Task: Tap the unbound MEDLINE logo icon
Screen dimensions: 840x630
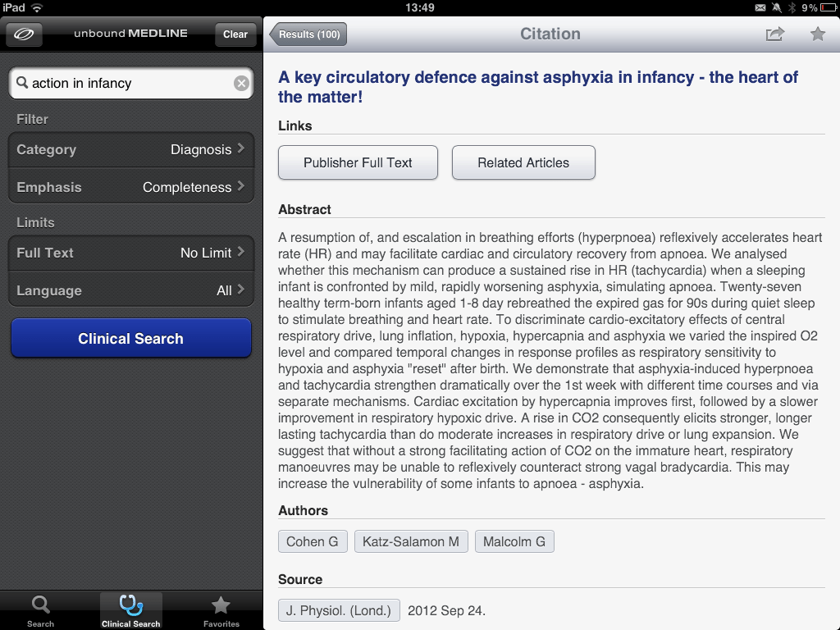Action: [22, 34]
